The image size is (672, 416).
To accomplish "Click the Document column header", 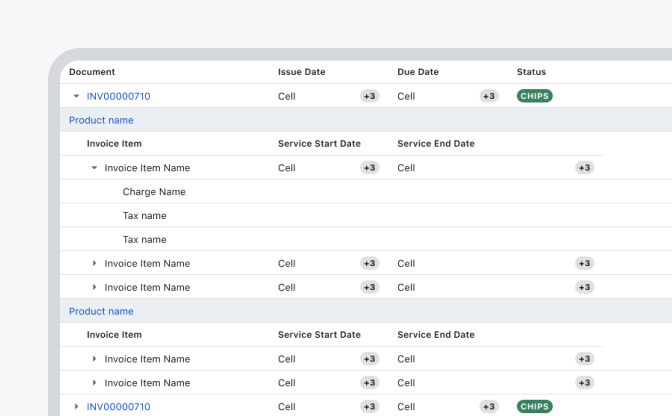I will (x=92, y=72).
